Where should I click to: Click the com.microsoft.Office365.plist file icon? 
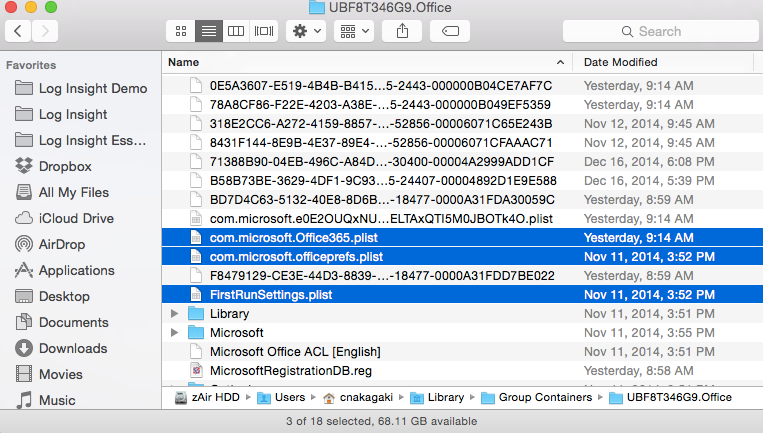click(x=196, y=237)
